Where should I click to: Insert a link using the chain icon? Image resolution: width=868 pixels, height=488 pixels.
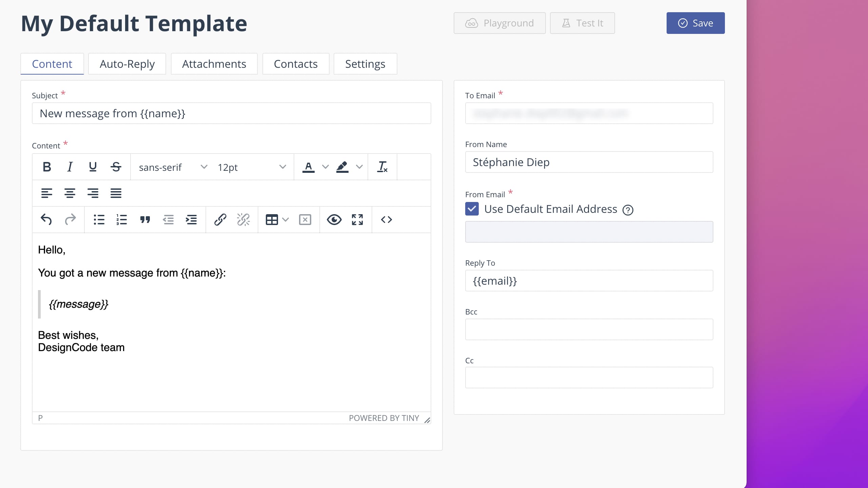click(x=220, y=220)
